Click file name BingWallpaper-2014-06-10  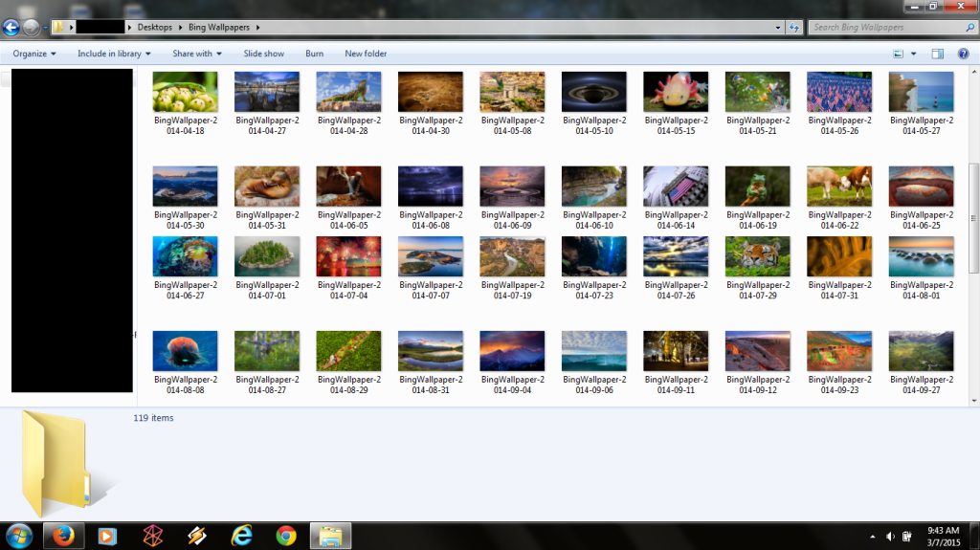coord(593,220)
